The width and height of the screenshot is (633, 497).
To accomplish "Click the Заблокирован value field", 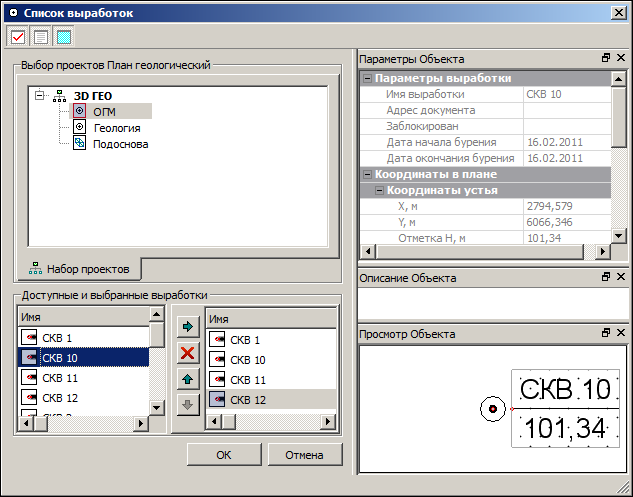I will click(567, 126).
